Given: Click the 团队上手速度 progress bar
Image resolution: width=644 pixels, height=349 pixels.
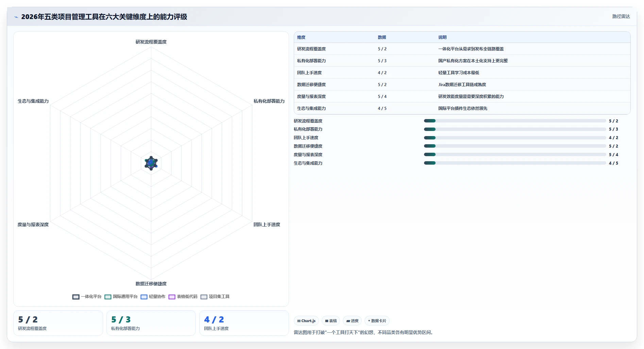Looking at the screenshot, I should (515, 138).
